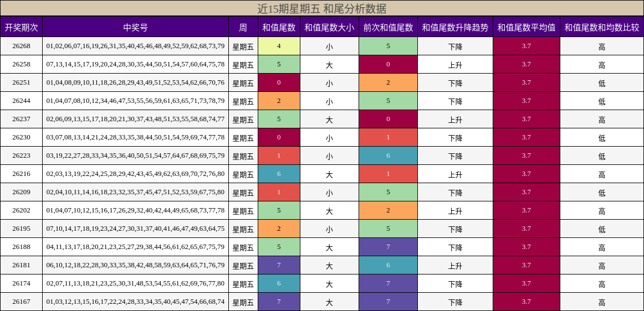Click winning numbers starting 02,03,13,19,22 for 26216
The width and height of the screenshot is (644, 311).
coord(136,174)
